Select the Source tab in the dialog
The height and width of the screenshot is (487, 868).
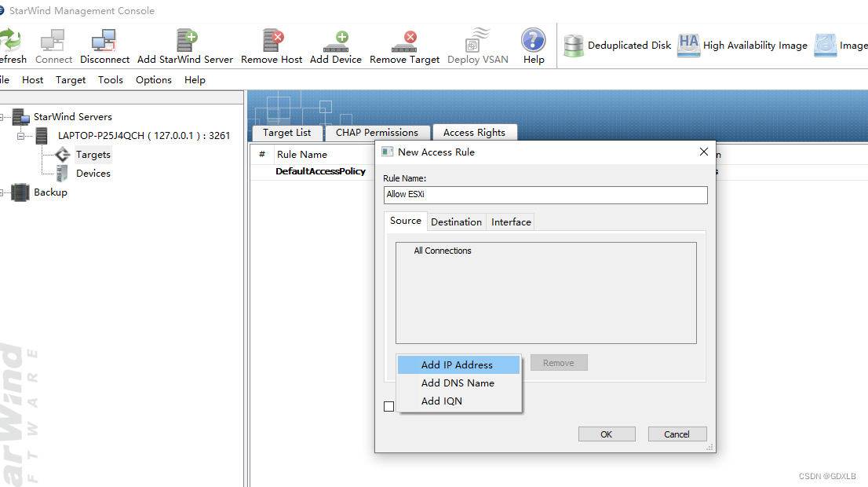(406, 221)
